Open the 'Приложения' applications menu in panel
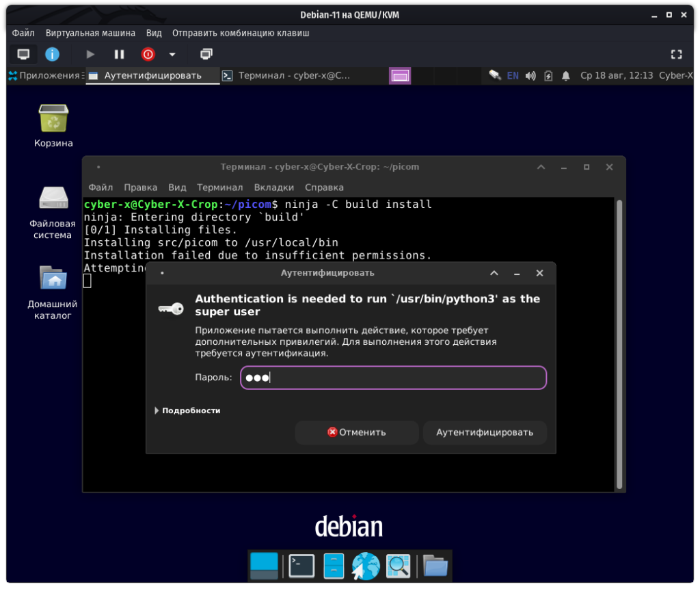The image size is (700, 589). [45, 75]
